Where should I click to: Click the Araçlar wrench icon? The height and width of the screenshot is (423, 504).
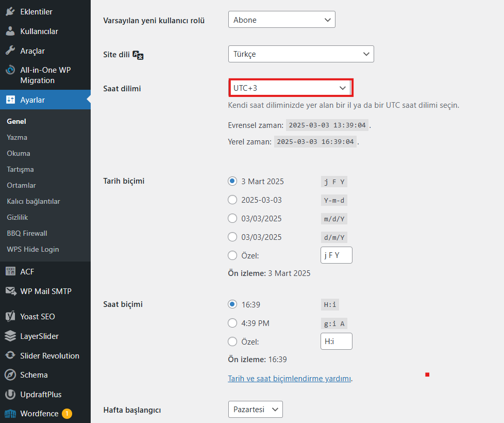10,51
